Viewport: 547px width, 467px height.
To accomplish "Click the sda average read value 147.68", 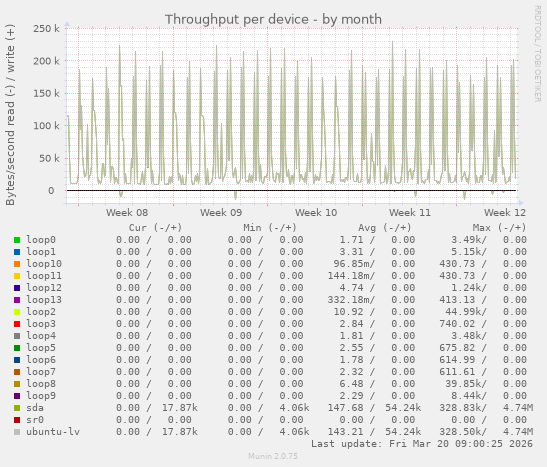I will coord(345,408).
